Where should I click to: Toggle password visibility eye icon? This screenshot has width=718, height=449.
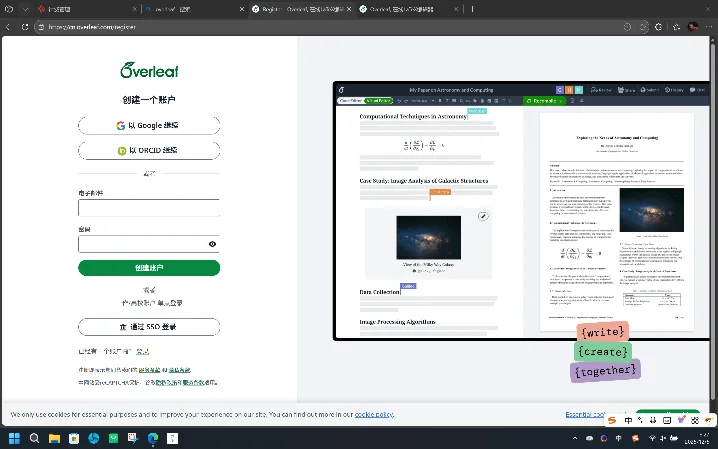(212, 244)
